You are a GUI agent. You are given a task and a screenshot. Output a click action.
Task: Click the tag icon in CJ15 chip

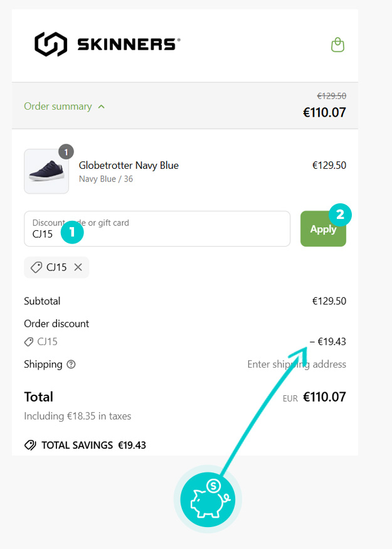point(36,267)
